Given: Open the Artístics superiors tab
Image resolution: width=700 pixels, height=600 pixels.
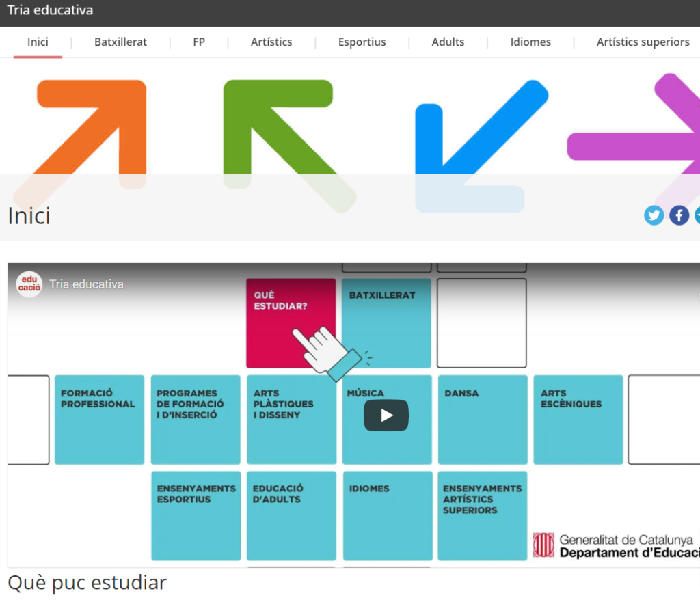Looking at the screenshot, I should coord(643,42).
